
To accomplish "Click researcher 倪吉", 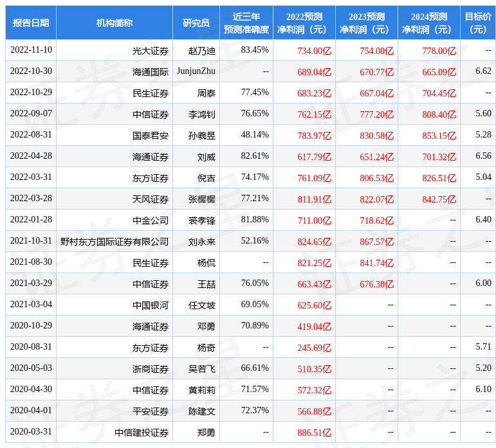I will [x=207, y=178].
